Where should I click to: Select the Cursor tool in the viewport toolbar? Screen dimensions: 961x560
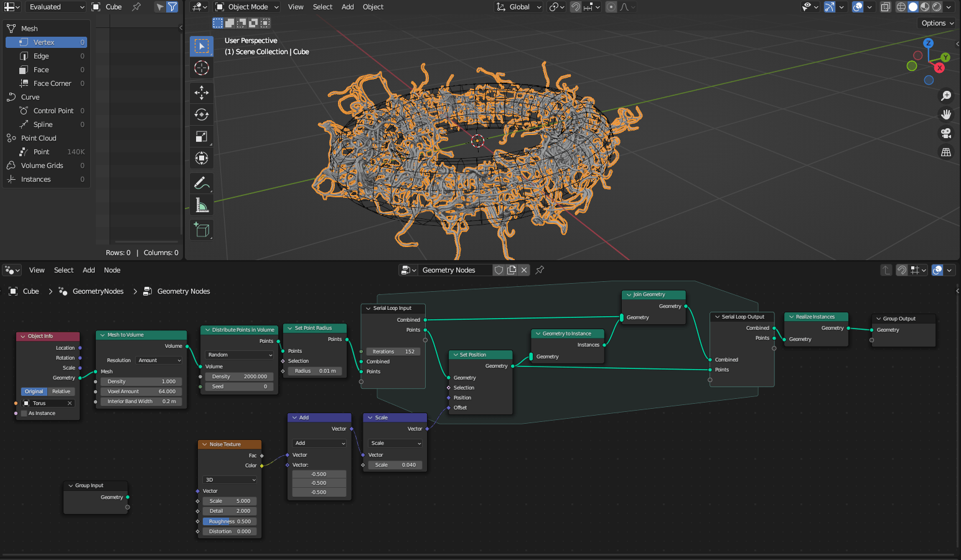tap(202, 68)
